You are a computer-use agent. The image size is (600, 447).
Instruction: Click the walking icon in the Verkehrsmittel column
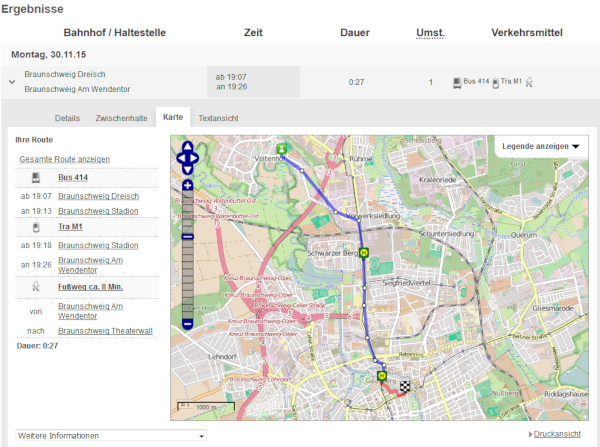(531, 82)
